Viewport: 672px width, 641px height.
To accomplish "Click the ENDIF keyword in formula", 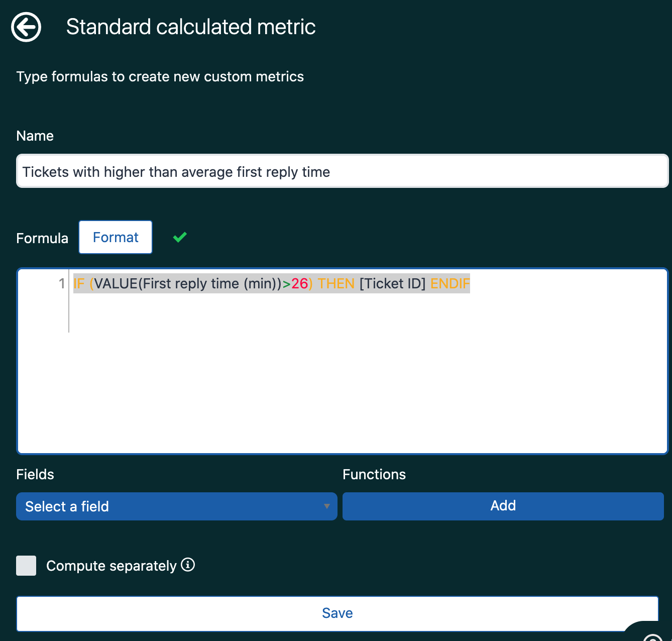I will click(450, 284).
